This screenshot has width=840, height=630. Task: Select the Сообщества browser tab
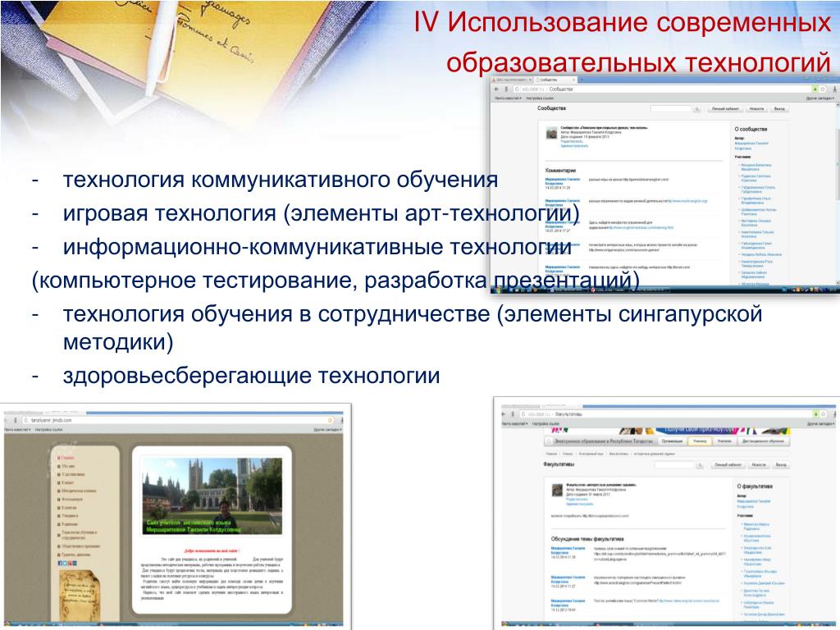pyautogui.click(x=555, y=80)
